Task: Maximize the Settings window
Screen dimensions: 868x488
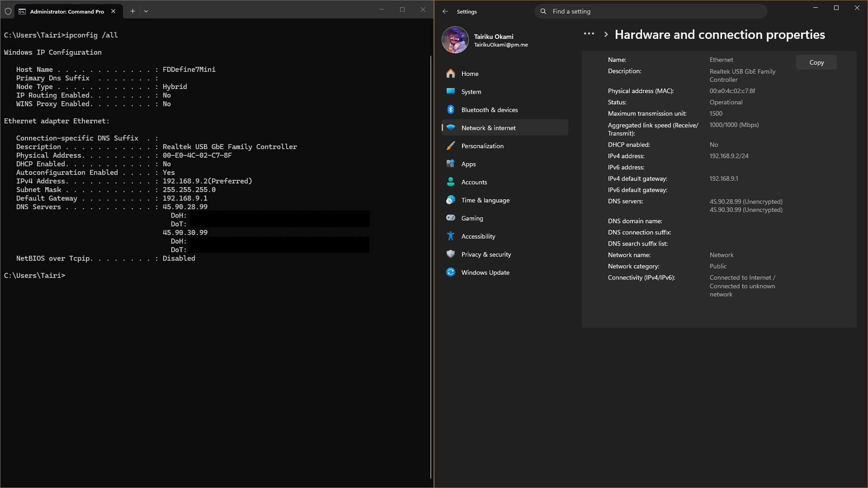Action: pos(836,8)
